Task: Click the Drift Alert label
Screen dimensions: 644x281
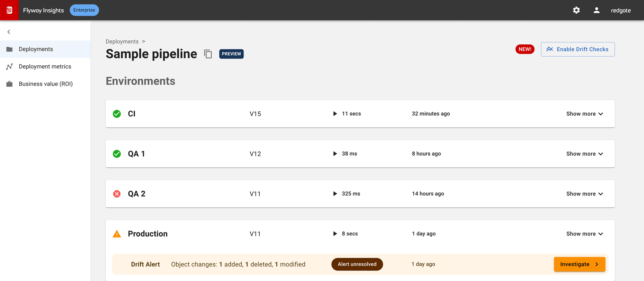Action: [x=145, y=264]
